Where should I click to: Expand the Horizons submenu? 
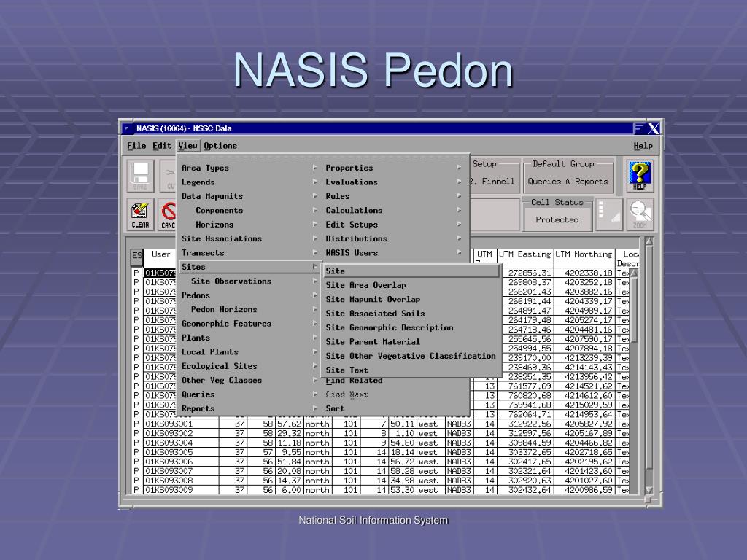[249, 225]
